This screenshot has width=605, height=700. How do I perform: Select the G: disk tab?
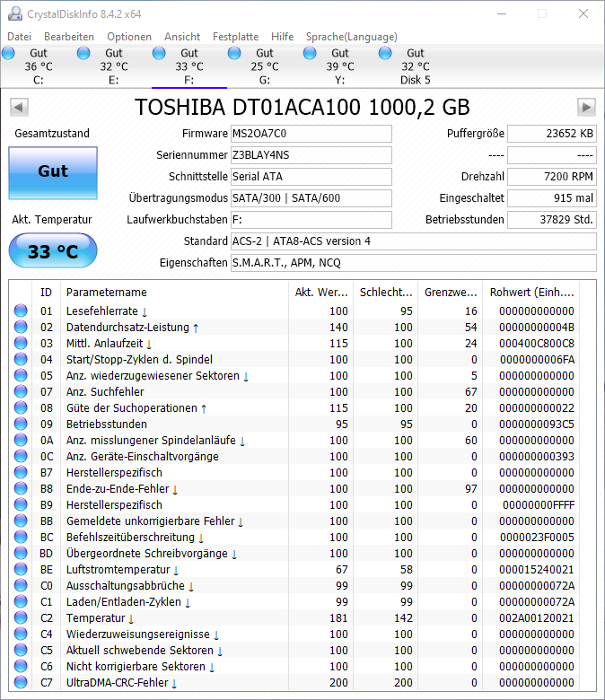point(265,66)
